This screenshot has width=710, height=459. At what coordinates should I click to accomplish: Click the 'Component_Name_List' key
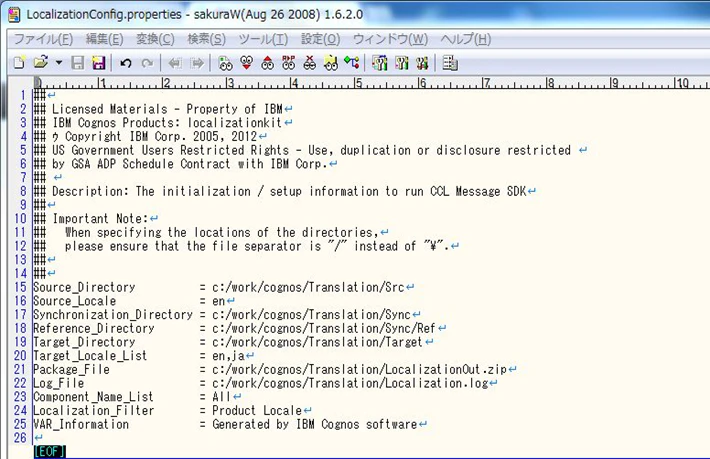pos(93,397)
